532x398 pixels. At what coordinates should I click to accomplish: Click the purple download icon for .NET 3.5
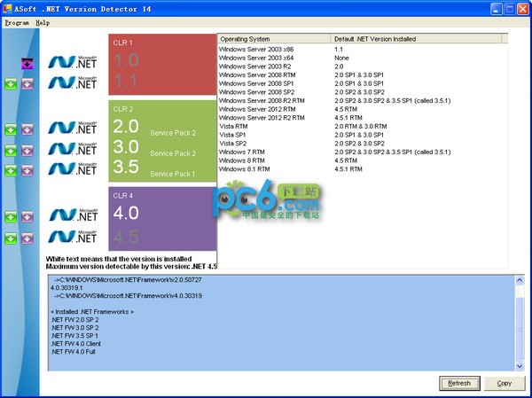click(27, 170)
